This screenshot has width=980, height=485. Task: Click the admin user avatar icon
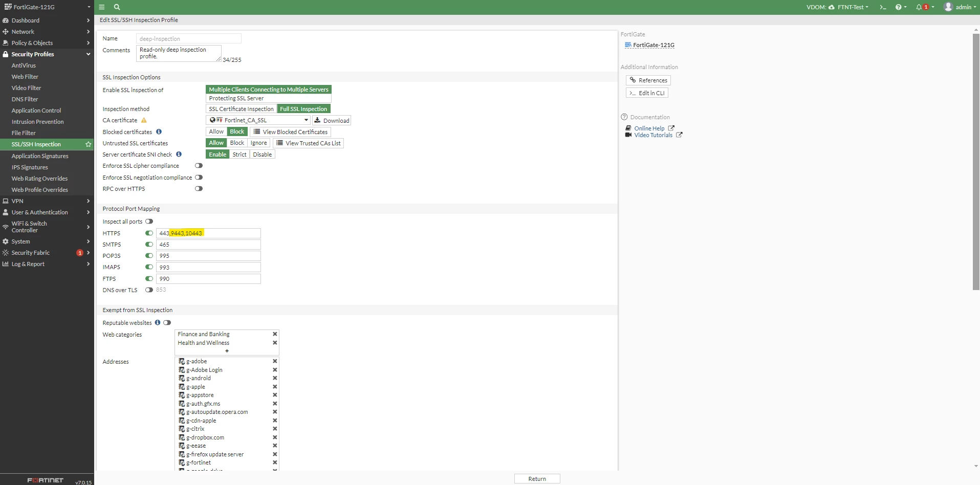pos(948,7)
